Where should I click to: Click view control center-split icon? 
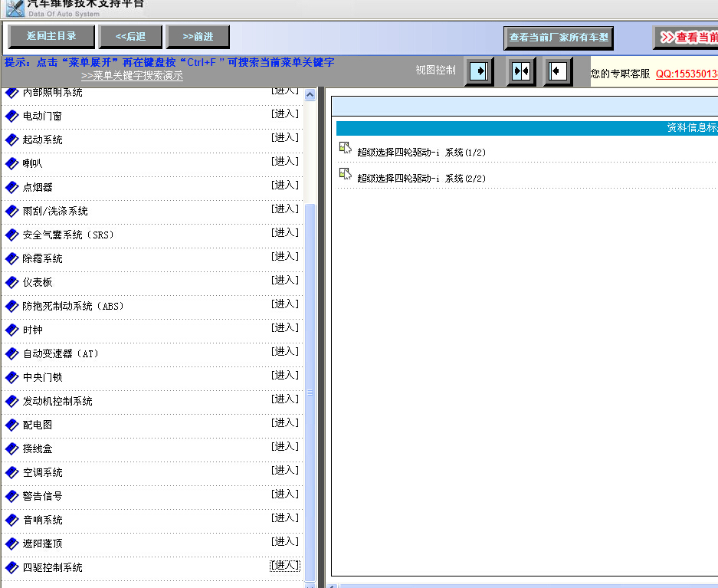(521, 71)
